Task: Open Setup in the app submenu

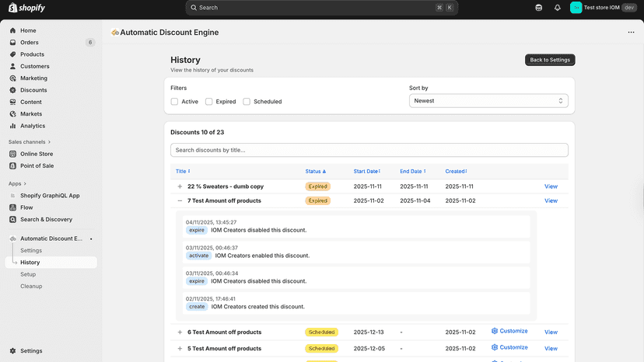Action: pos(28,274)
